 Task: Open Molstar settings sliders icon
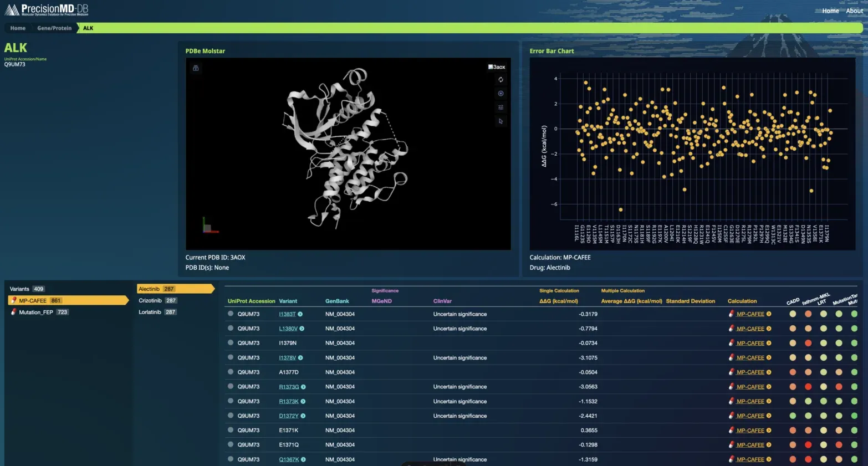(501, 107)
